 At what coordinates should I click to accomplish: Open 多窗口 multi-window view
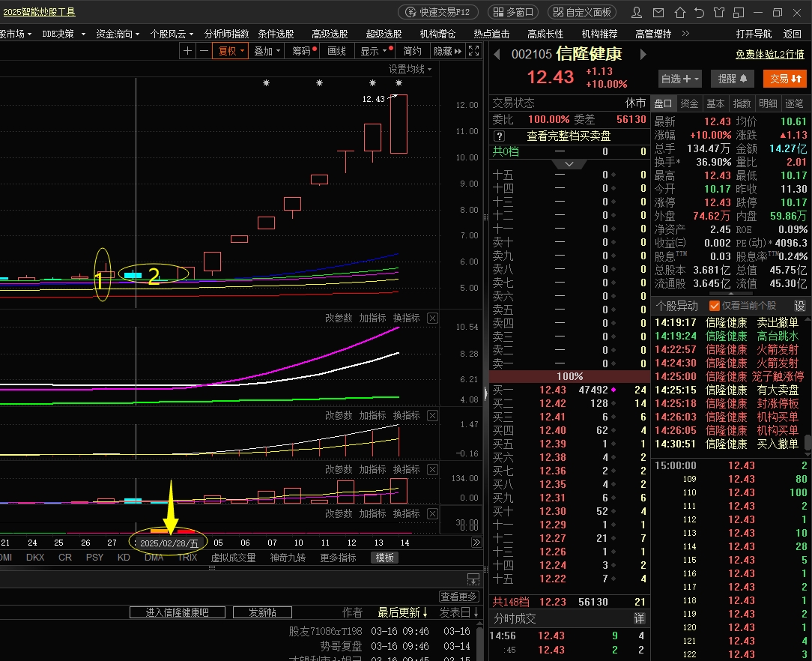click(512, 12)
